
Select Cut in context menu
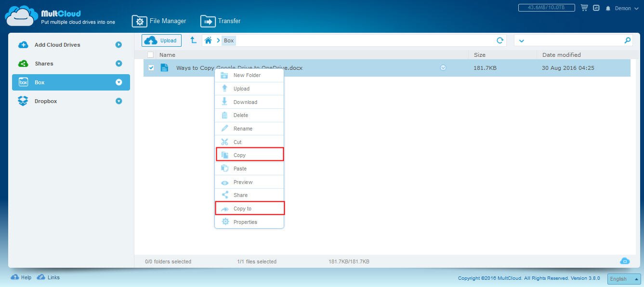point(249,142)
